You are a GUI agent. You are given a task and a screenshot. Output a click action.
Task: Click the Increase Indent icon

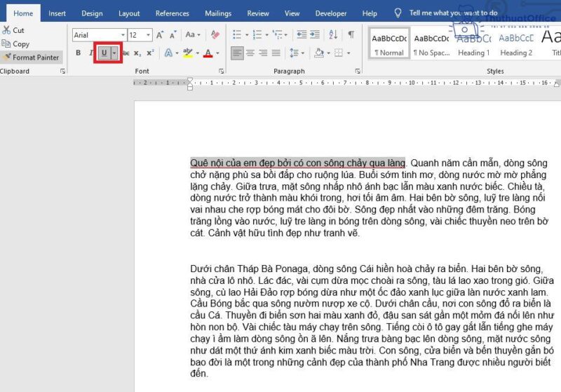tap(315, 34)
